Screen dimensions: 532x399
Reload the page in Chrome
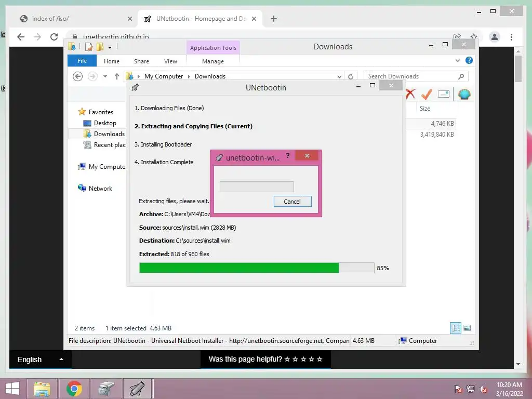pos(54,37)
